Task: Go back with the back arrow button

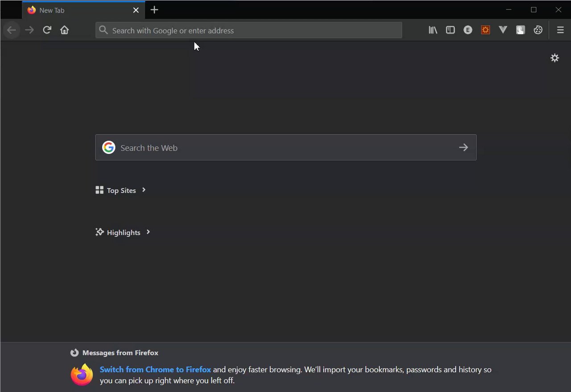Action: pos(12,30)
